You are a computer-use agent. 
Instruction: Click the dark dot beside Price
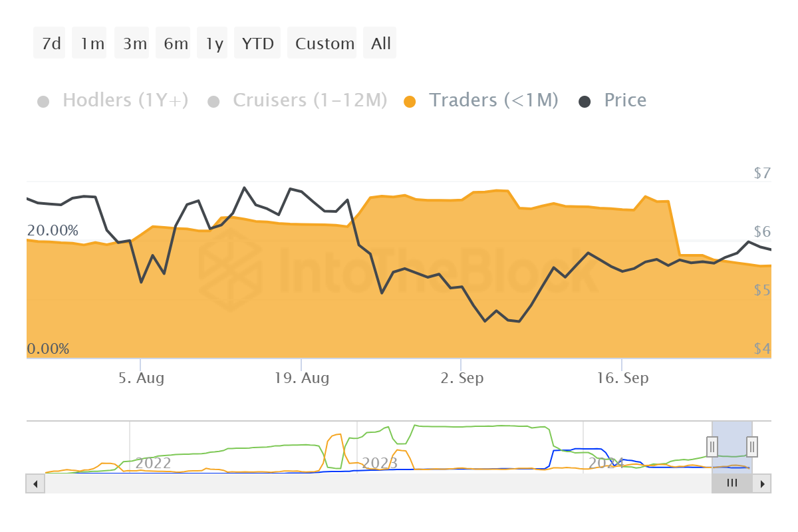[586, 100]
